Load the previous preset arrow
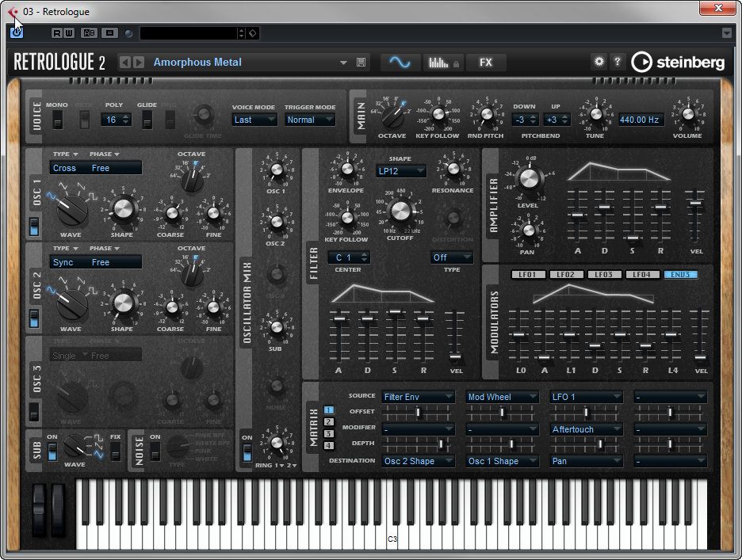742x560 pixels. pyautogui.click(x=125, y=63)
